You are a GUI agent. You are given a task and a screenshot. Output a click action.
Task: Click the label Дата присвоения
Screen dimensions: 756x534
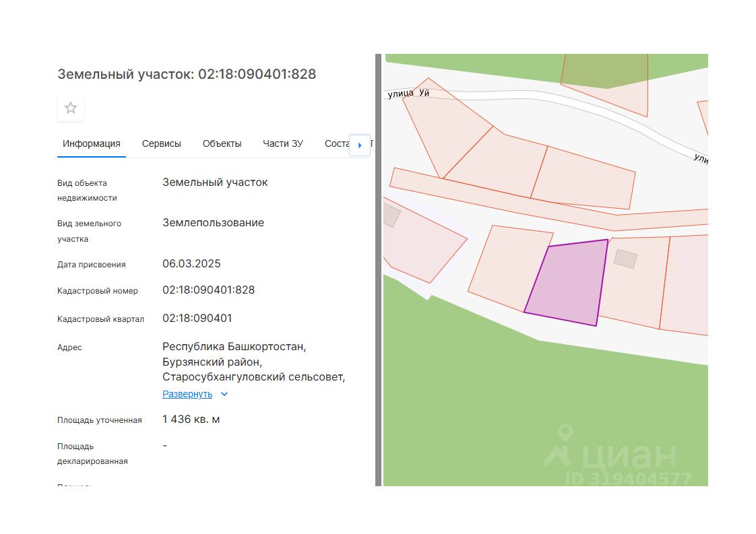tap(92, 265)
